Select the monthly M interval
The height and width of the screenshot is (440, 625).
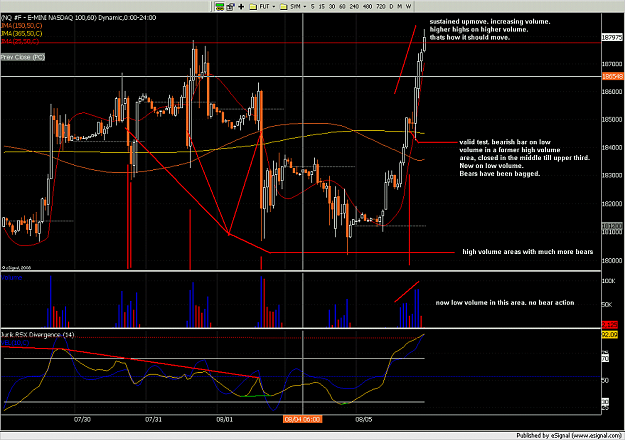point(399,6)
